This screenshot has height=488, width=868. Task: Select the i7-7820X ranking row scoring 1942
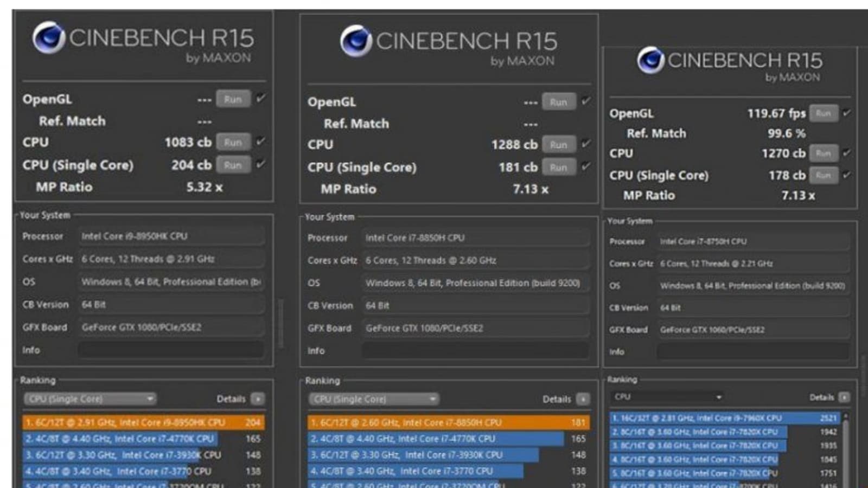725,432
